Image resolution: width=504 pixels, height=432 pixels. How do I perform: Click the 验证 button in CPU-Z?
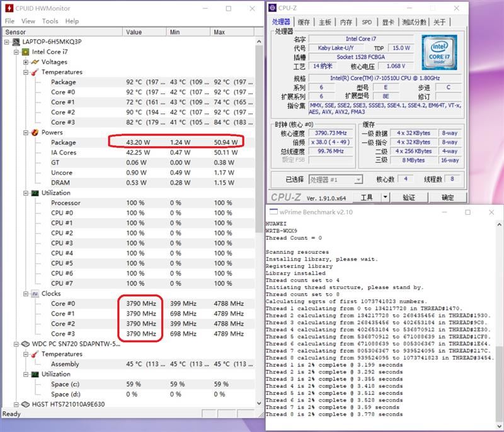(409, 197)
